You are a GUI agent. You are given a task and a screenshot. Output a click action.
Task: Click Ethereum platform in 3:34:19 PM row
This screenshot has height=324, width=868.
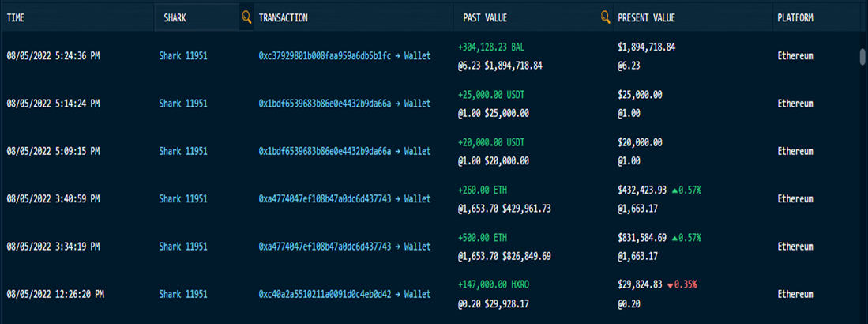coord(795,247)
